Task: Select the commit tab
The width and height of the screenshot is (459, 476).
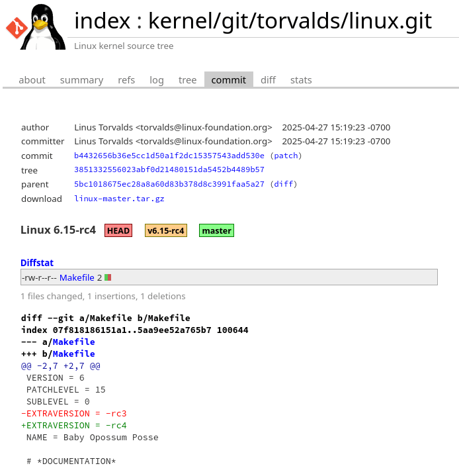Action: pos(229,80)
